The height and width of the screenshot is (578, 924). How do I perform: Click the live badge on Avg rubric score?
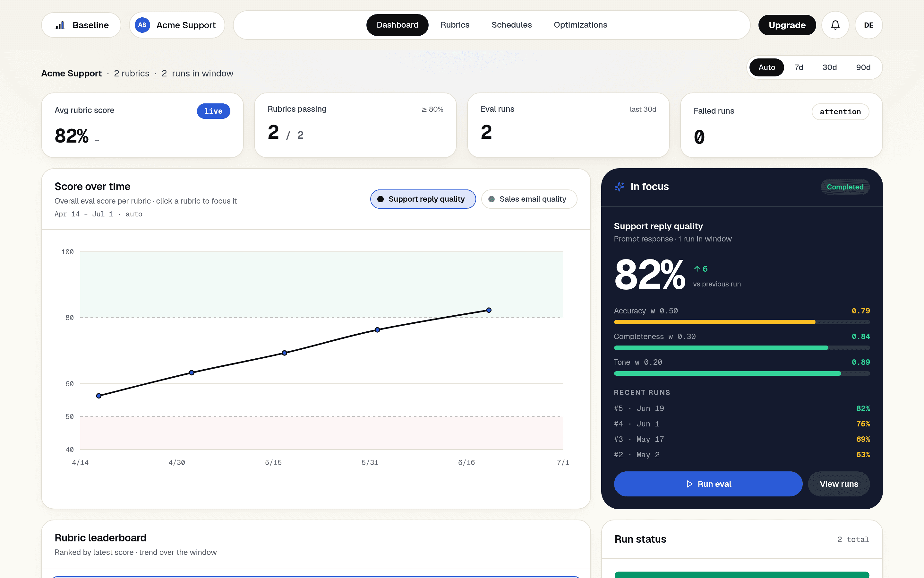click(213, 111)
